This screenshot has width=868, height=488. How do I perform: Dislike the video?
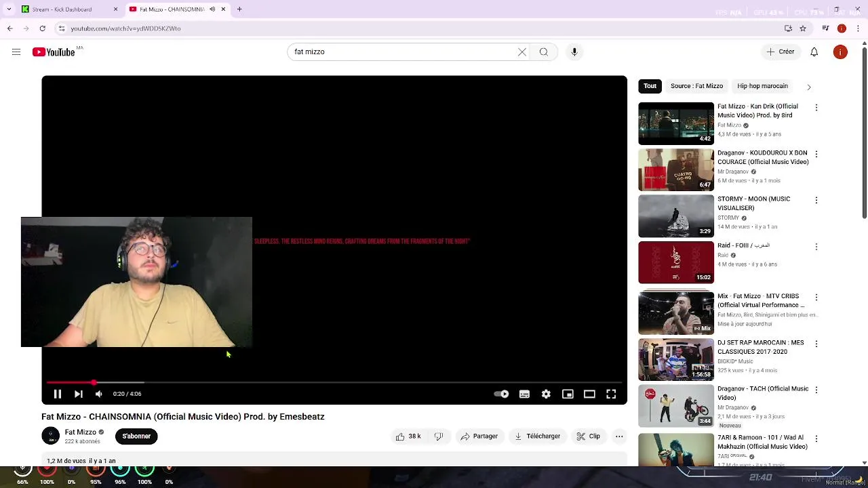coord(439,436)
